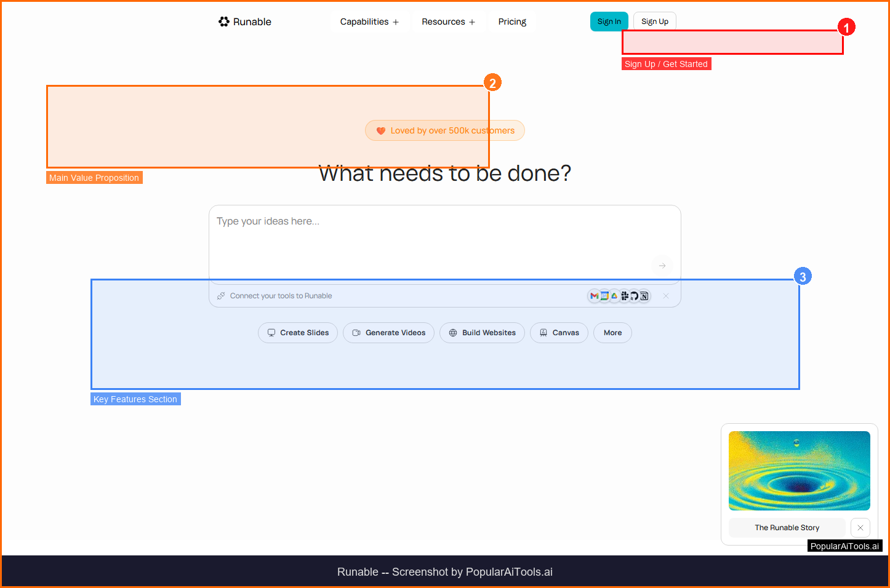Click the Google Calendar integration icon
890x588 pixels.
604,296
